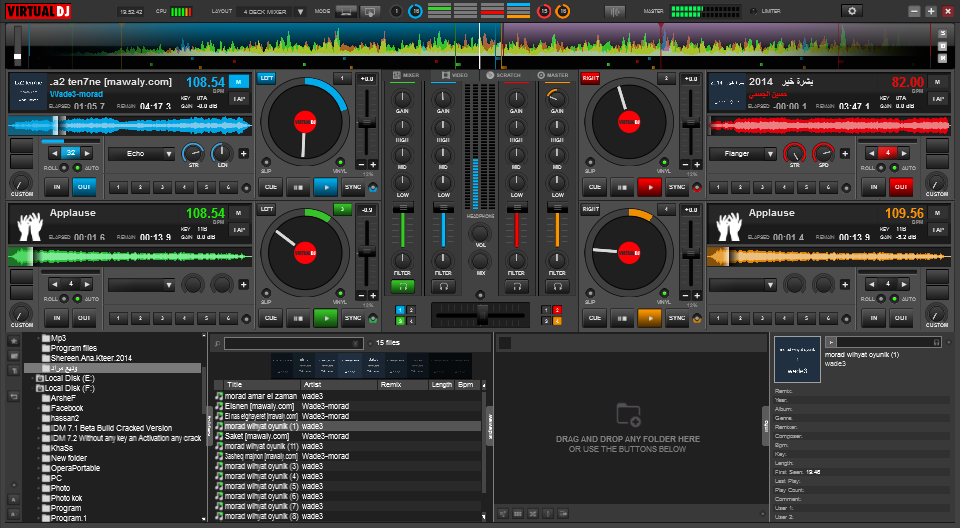Click deck 1 pitch minus button
Image resolution: width=960 pixels, height=528 pixels.
point(361,165)
